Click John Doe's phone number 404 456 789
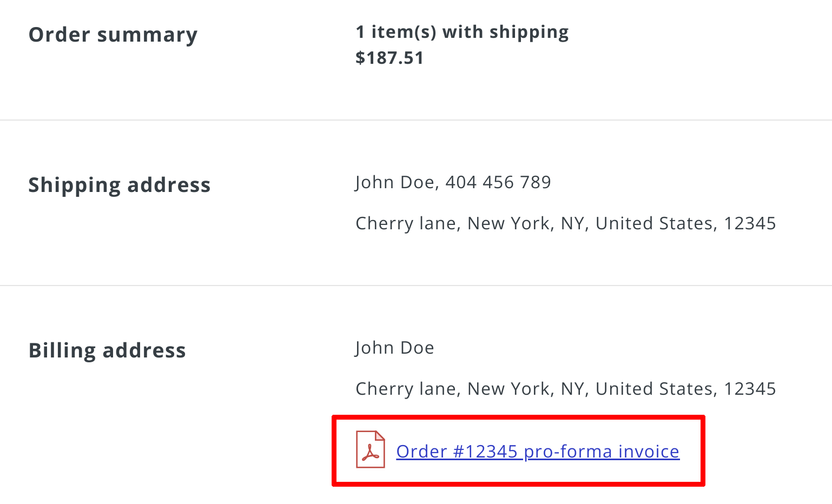 (498, 182)
